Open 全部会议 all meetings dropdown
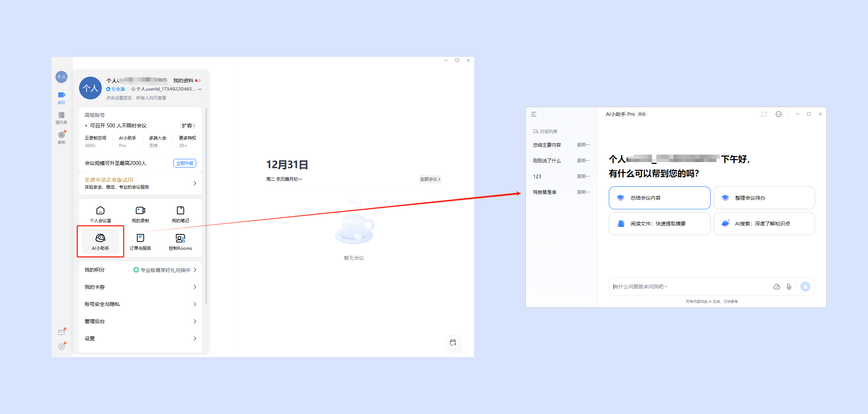The image size is (868, 414). [430, 179]
